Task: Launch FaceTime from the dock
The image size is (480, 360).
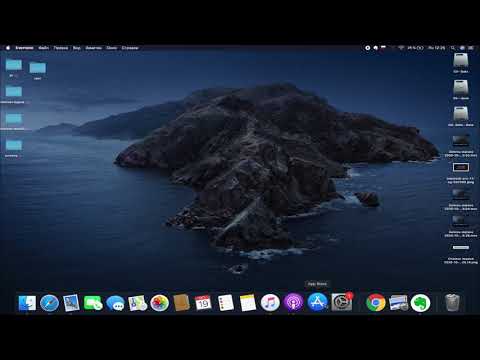Action: click(x=93, y=303)
